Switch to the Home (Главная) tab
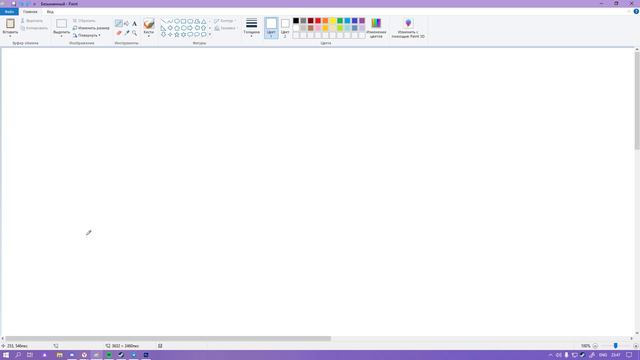 pyautogui.click(x=30, y=11)
